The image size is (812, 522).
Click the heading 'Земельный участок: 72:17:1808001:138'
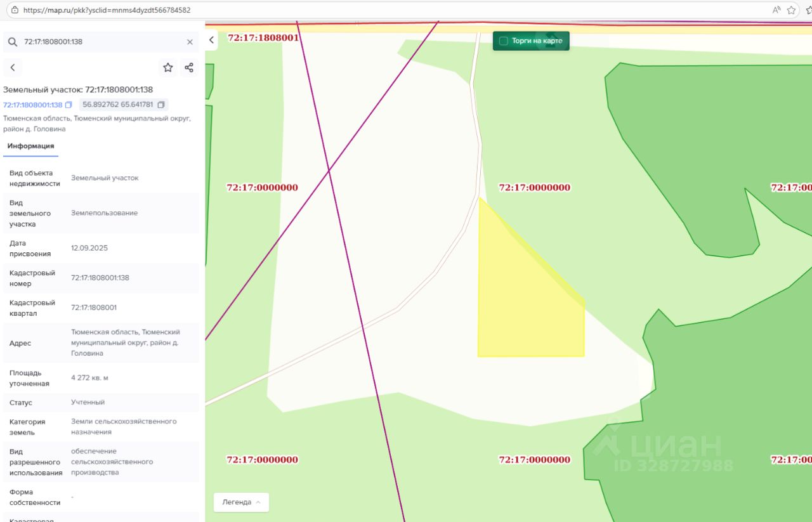click(78, 89)
